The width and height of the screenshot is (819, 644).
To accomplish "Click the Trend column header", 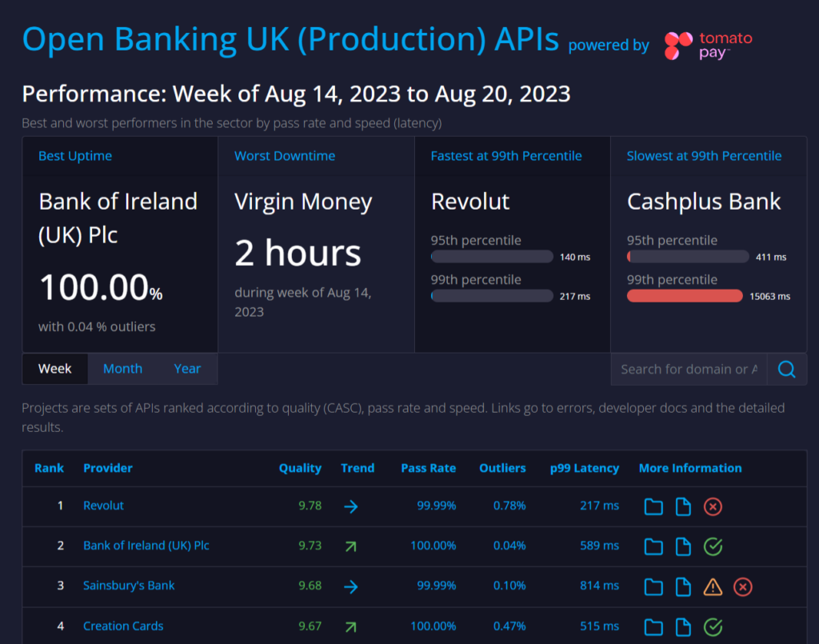I will pyautogui.click(x=358, y=468).
